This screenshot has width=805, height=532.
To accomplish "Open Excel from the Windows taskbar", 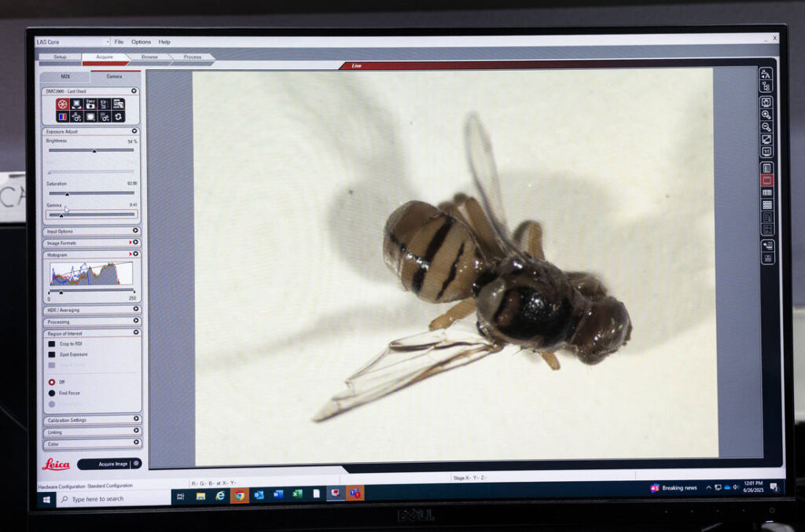I will (297, 494).
